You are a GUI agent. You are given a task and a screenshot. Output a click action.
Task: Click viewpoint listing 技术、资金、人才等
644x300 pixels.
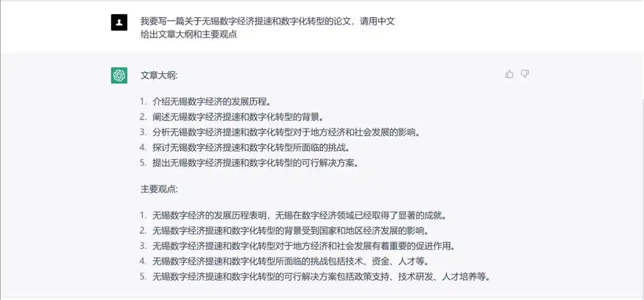[x=291, y=261]
